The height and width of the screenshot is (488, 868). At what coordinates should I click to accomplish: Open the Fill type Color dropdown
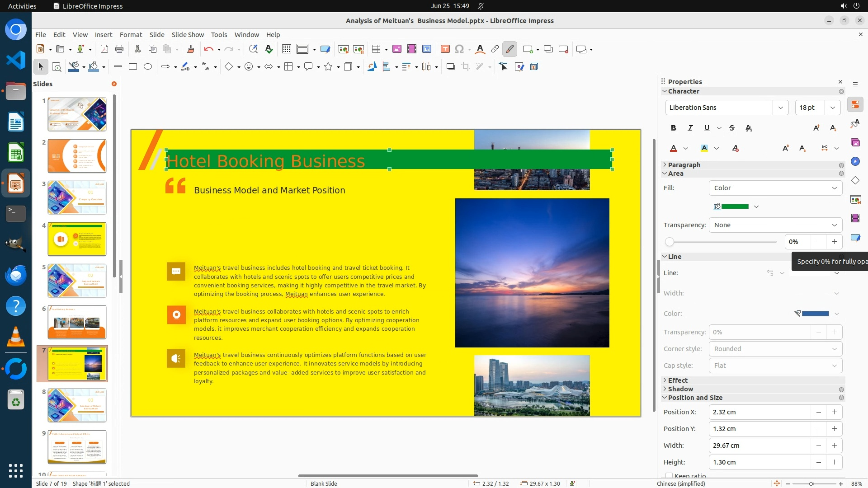(x=775, y=188)
